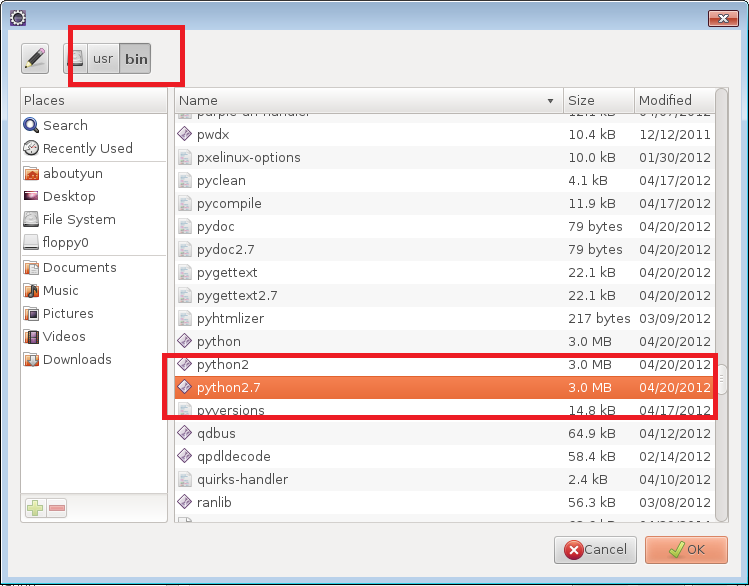The height and width of the screenshot is (586, 749).
Task: Open Recently Used files list
Action: (87, 148)
